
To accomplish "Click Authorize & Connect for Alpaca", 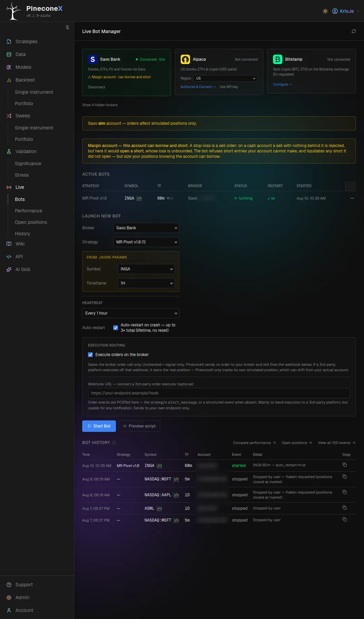I will click(198, 87).
